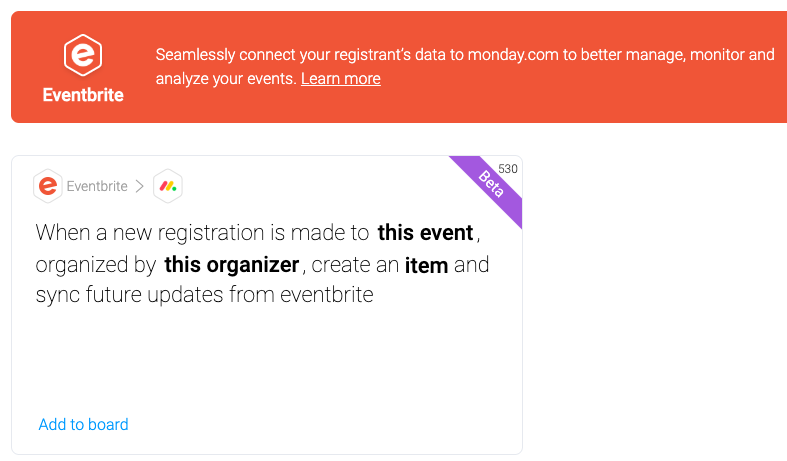The width and height of the screenshot is (787, 461).
Task: Click the monday.com hexagon logo icon
Action: [168, 186]
